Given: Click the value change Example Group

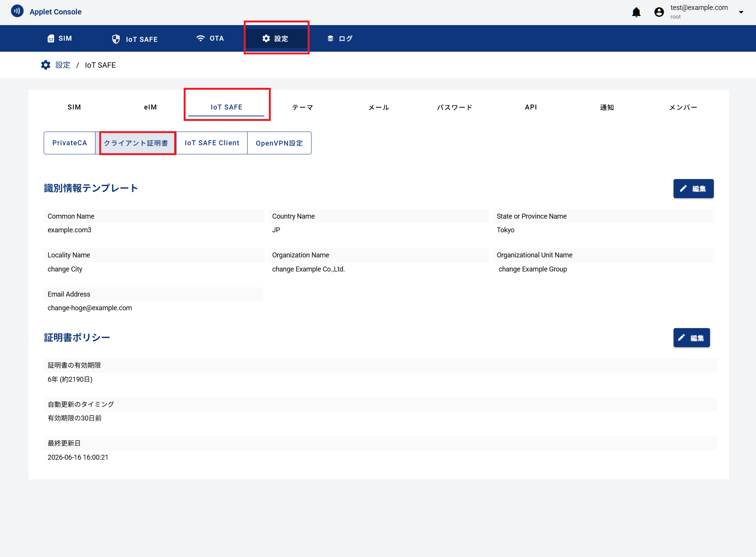Looking at the screenshot, I should pos(533,269).
